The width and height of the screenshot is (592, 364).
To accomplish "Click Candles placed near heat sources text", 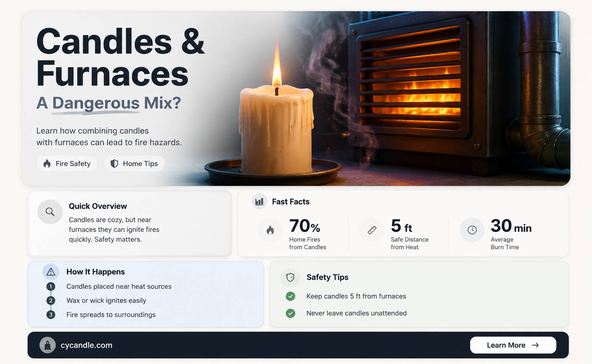I will 119,287.
